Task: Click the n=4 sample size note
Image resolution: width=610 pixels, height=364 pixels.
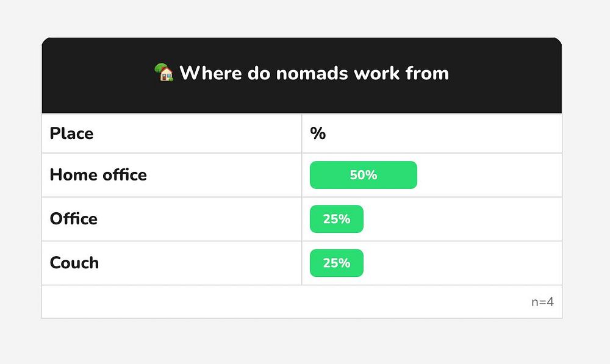Action: click(x=542, y=302)
